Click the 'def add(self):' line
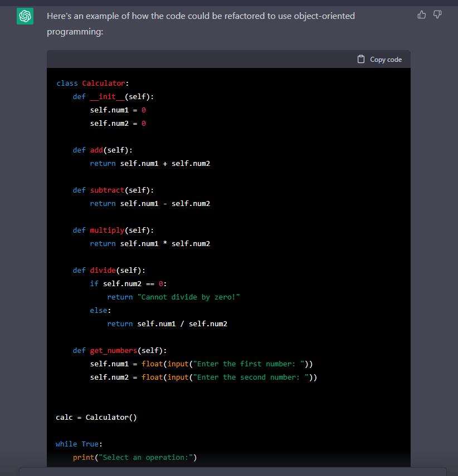458x476 pixels. (103, 150)
